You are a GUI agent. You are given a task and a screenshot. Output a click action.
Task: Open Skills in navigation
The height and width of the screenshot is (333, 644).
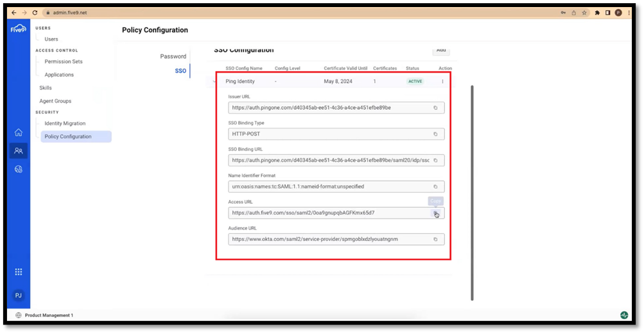(x=46, y=88)
